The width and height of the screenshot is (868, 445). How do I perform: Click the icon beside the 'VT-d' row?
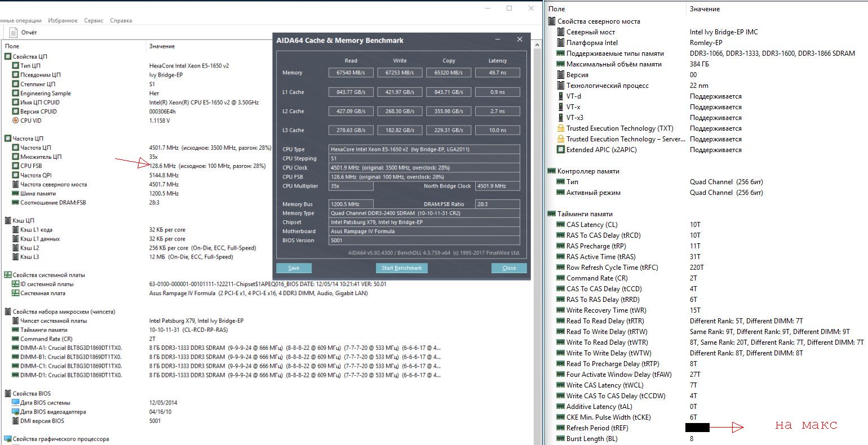pos(560,96)
